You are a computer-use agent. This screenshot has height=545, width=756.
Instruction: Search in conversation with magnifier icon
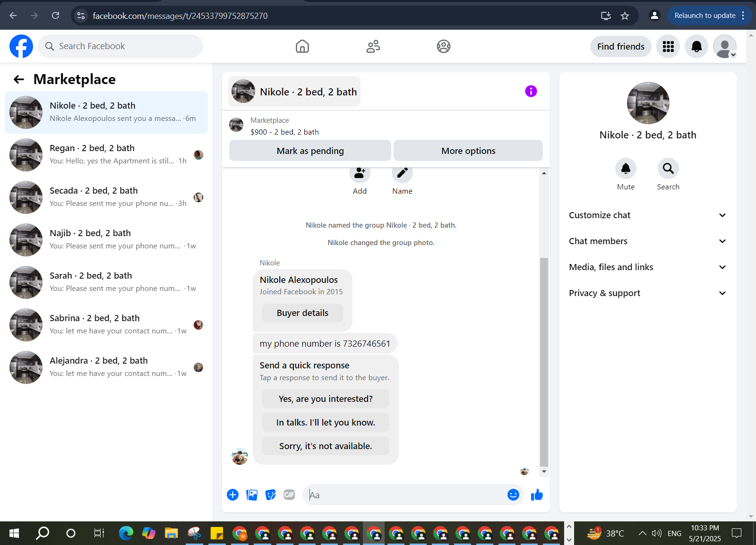[668, 168]
